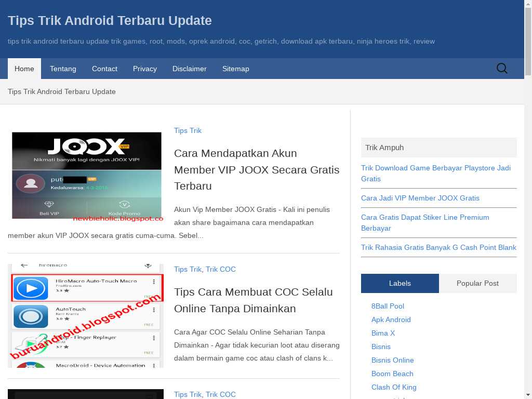Click Trik COC category on second post
The width and height of the screenshot is (532, 399).
point(220,270)
